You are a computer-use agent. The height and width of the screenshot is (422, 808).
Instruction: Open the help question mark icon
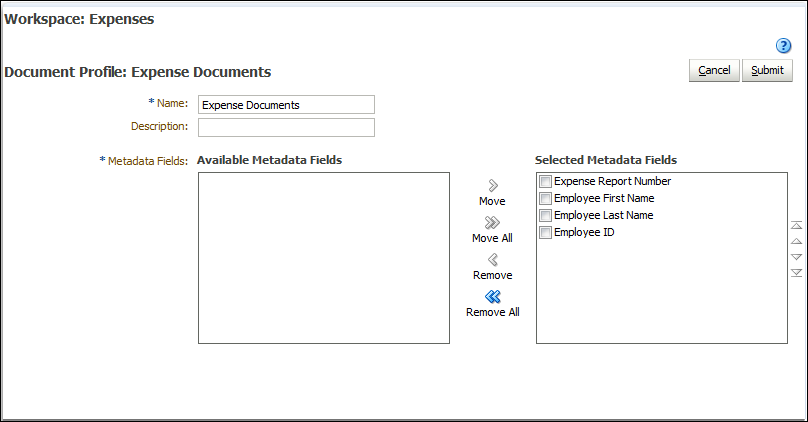(783, 46)
